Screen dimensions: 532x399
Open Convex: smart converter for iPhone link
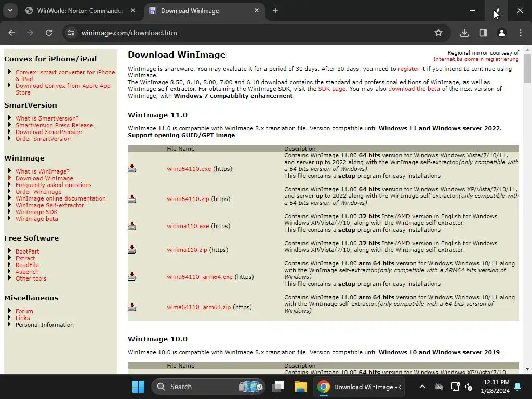pyautogui.click(x=65, y=75)
